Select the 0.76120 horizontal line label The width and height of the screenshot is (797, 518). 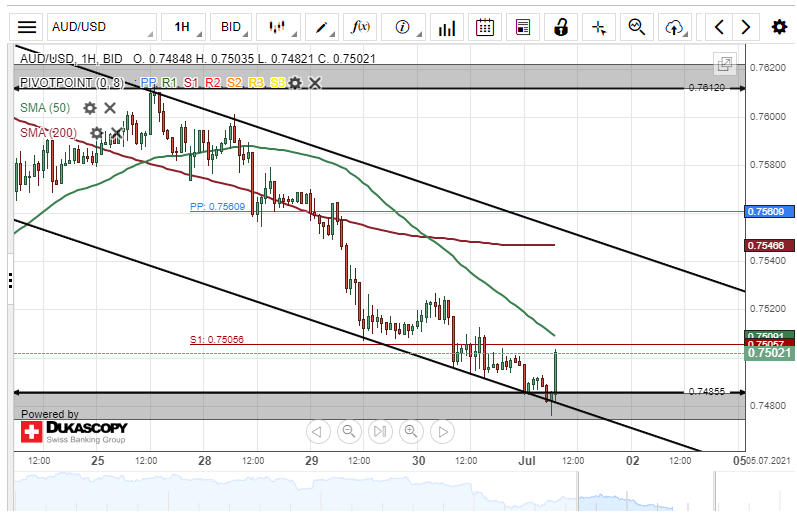[x=707, y=88]
